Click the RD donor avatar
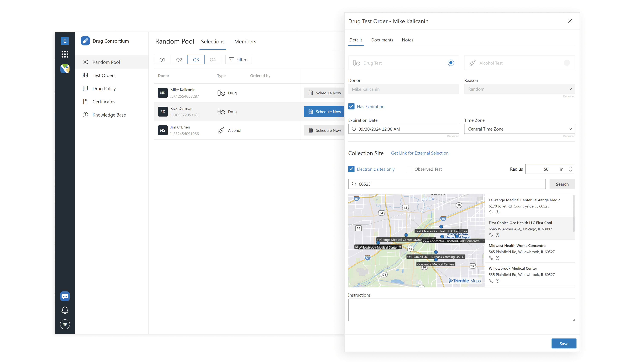The image size is (635, 364). 163,112
